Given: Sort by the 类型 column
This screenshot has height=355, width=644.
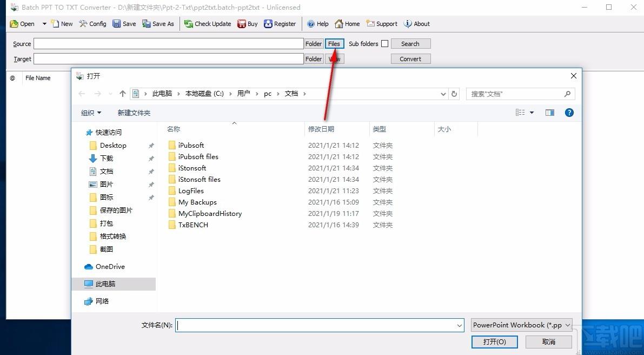Looking at the screenshot, I should 380,129.
